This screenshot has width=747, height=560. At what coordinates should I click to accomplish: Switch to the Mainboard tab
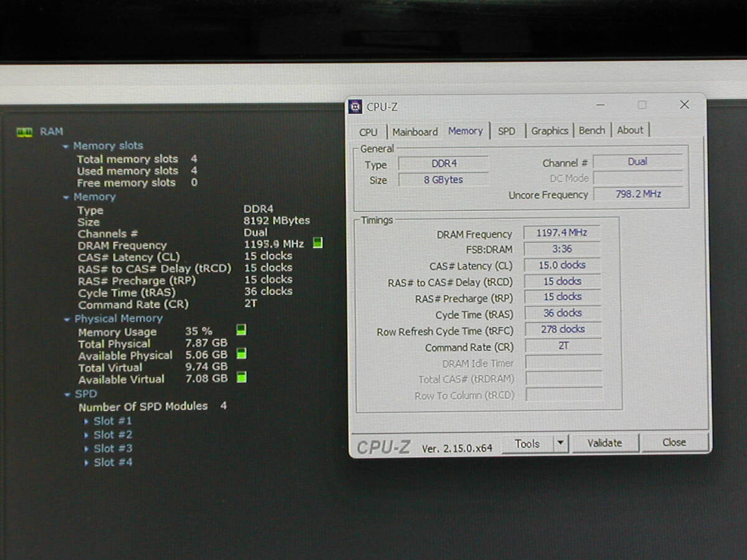[x=415, y=132]
